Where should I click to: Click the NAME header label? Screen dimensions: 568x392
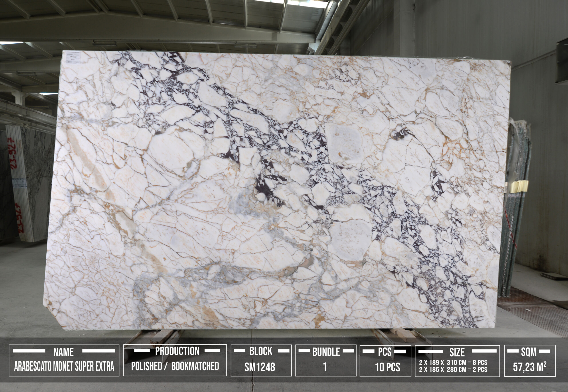pyautogui.click(x=63, y=352)
